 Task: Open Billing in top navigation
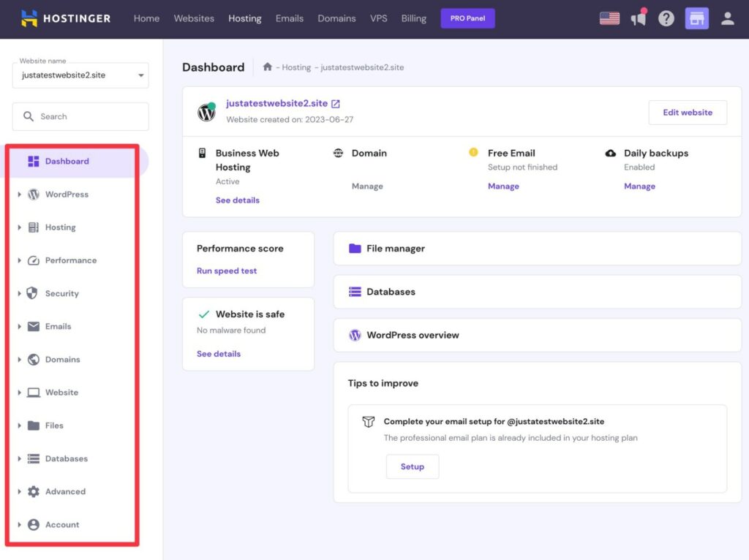coord(414,18)
